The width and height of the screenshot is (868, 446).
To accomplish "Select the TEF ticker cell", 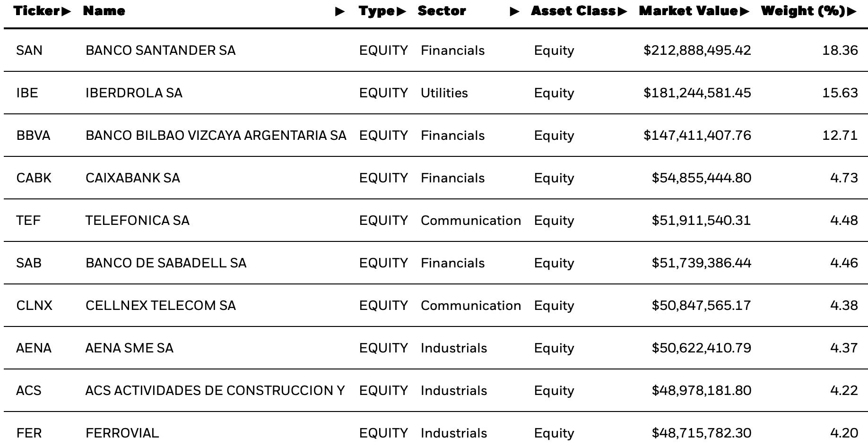I will click(x=28, y=220).
